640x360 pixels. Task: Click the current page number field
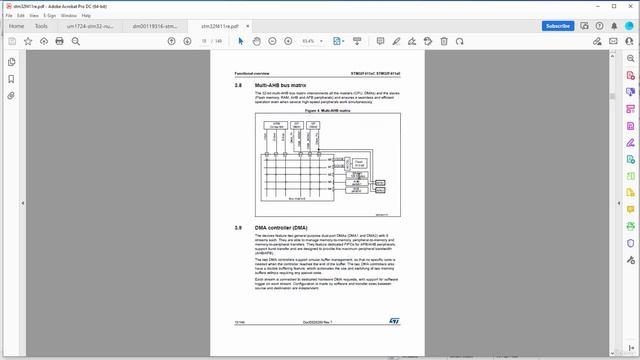[204, 41]
